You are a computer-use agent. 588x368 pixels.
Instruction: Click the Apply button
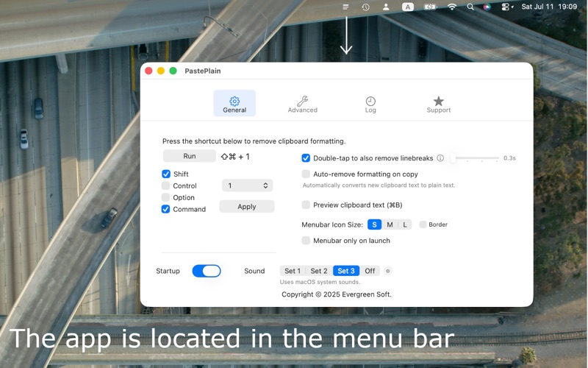tap(247, 207)
